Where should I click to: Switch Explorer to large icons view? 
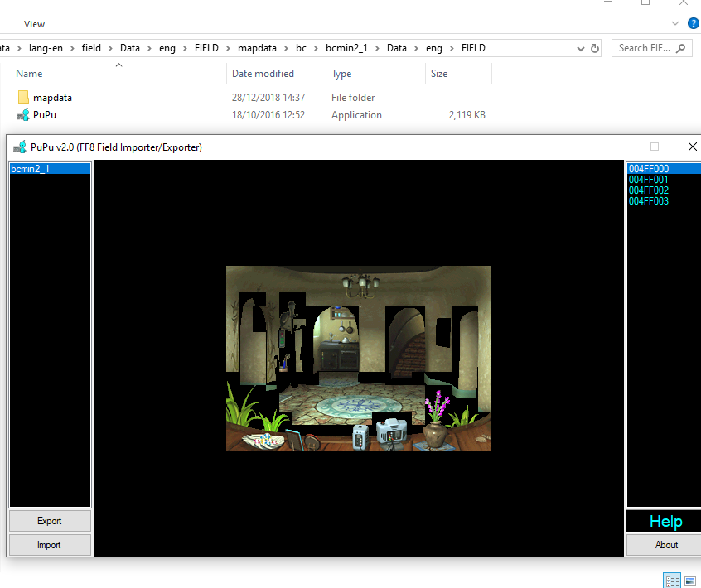pos(690,581)
